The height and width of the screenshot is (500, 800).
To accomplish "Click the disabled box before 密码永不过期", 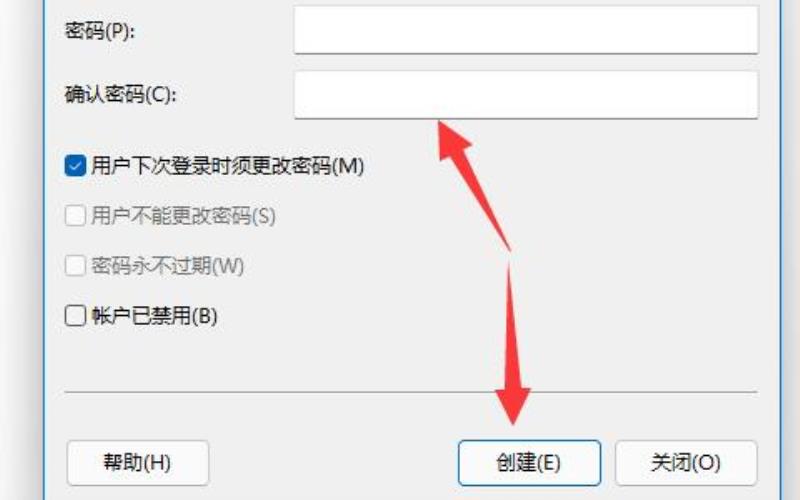I will pos(75,266).
